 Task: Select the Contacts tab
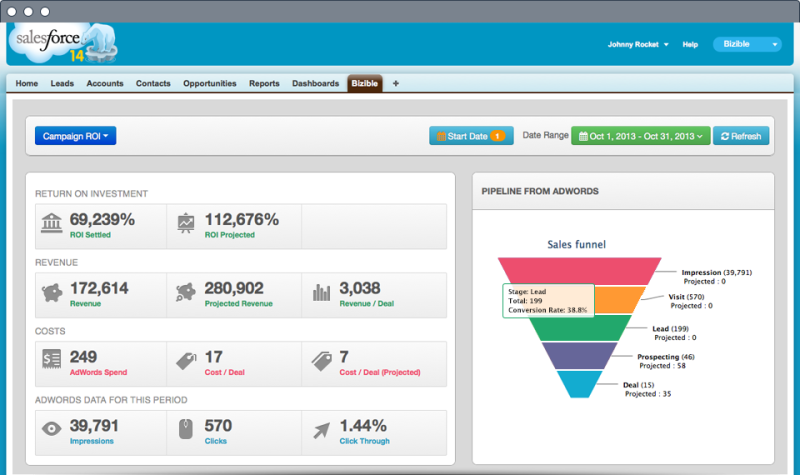pyautogui.click(x=153, y=83)
